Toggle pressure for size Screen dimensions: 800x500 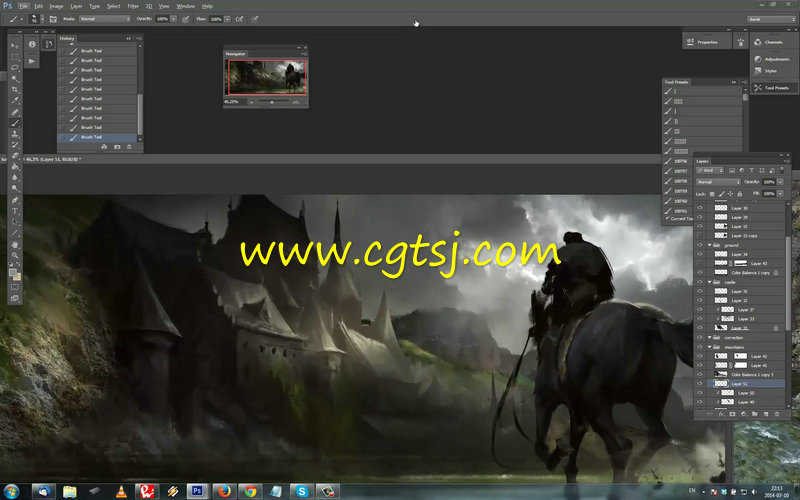tap(254, 19)
